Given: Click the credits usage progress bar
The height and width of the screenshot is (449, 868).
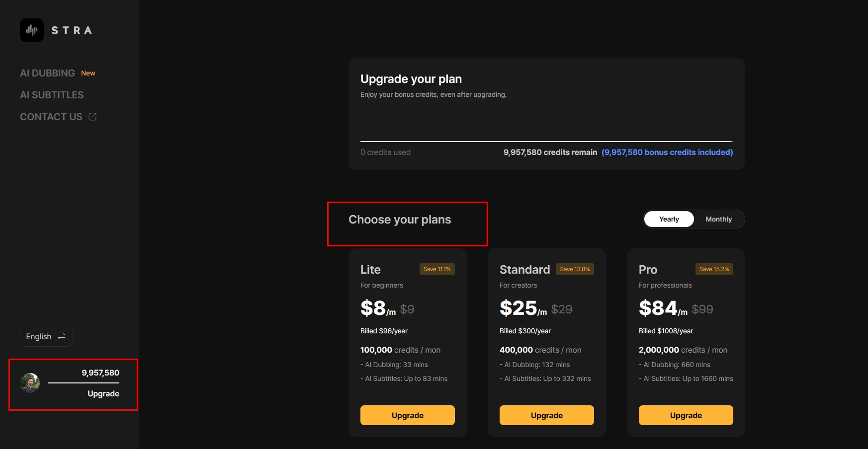Looking at the screenshot, I should (546, 142).
